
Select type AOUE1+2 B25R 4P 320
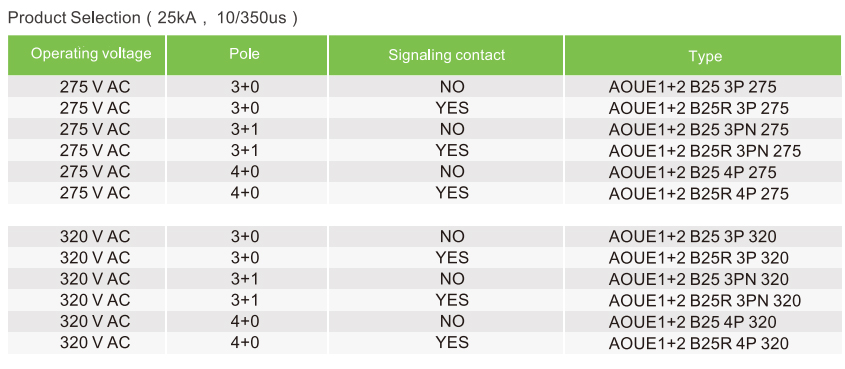tap(698, 343)
